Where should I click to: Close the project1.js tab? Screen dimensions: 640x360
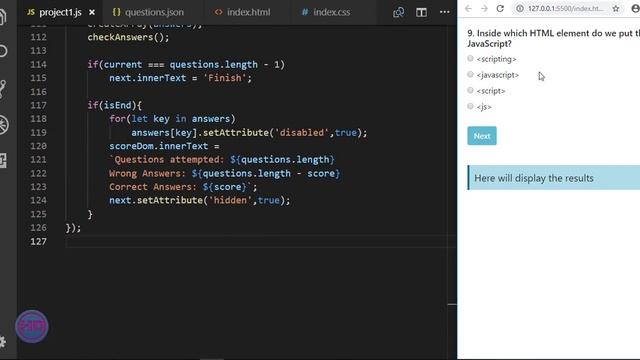(x=92, y=12)
